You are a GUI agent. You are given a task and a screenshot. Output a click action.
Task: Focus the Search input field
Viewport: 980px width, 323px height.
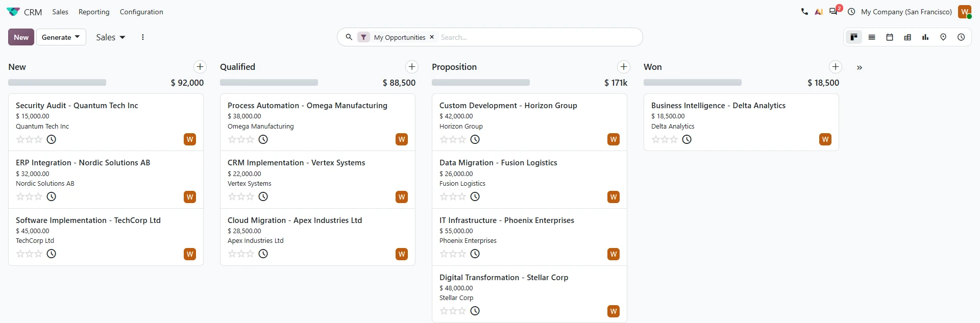[x=538, y=37]
